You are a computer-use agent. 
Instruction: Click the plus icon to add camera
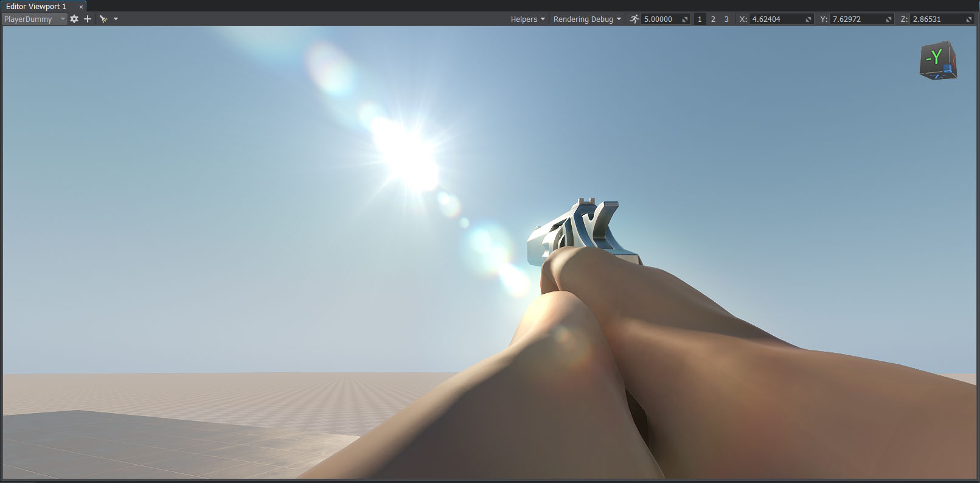[88, 19]
